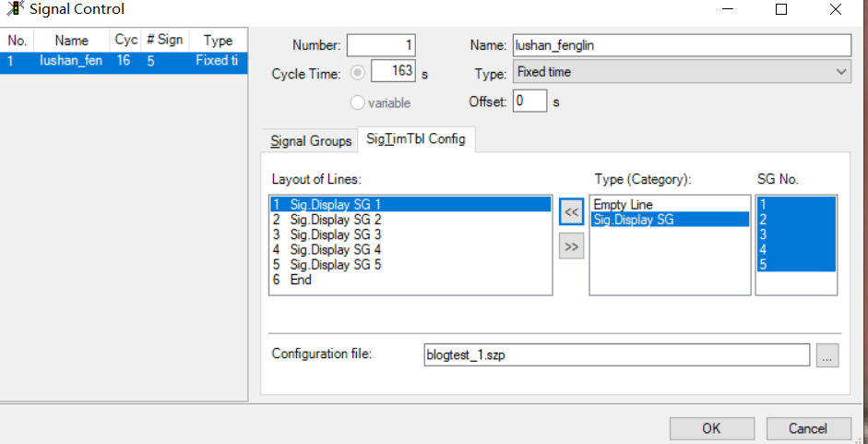Select the lushan_fen controller row in table
This screenshot has width=868, height=444.
click(x=123, y=60)
